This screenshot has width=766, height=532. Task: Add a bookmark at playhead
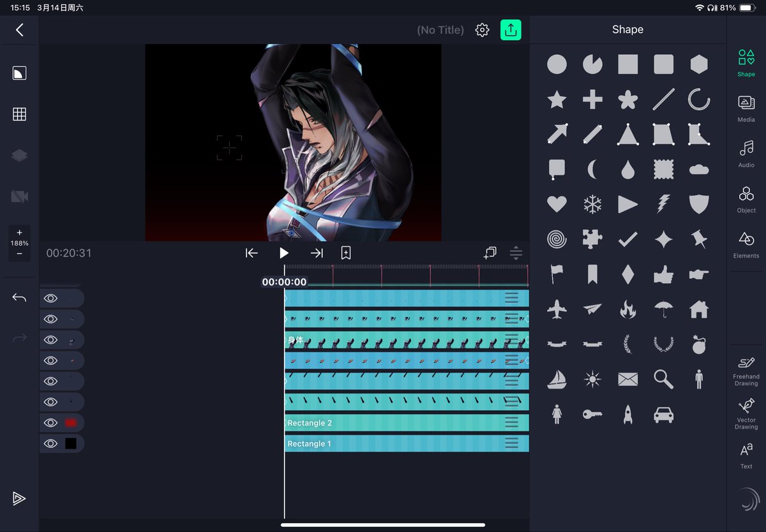[345, 253]
